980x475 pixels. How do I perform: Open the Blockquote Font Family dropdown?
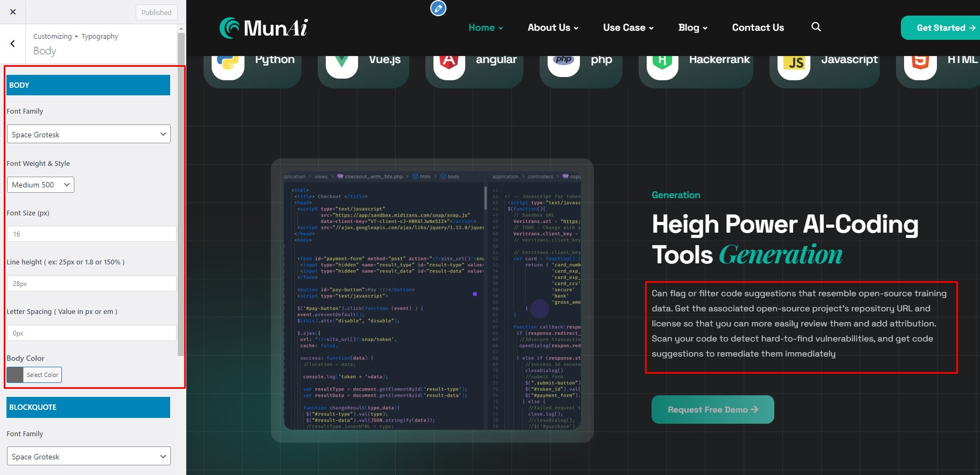[89, 456]
